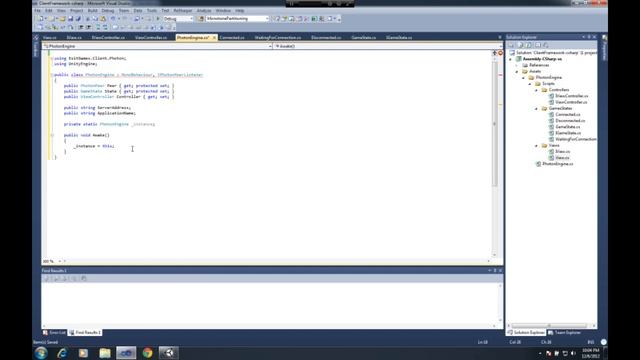The image size is (640, 360).
Task: Select ViewController.cs in Solution Explorer
Action: (571, 102)
